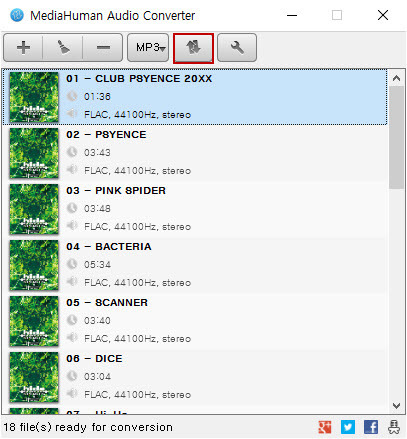Screen dimensions: 407x439
Task: Click the clock icon beside duration 01:36
Action: point(72,96)
